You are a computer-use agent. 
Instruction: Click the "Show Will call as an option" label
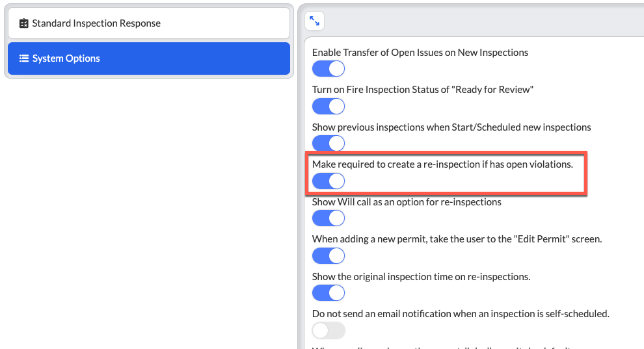click(407, 201)
